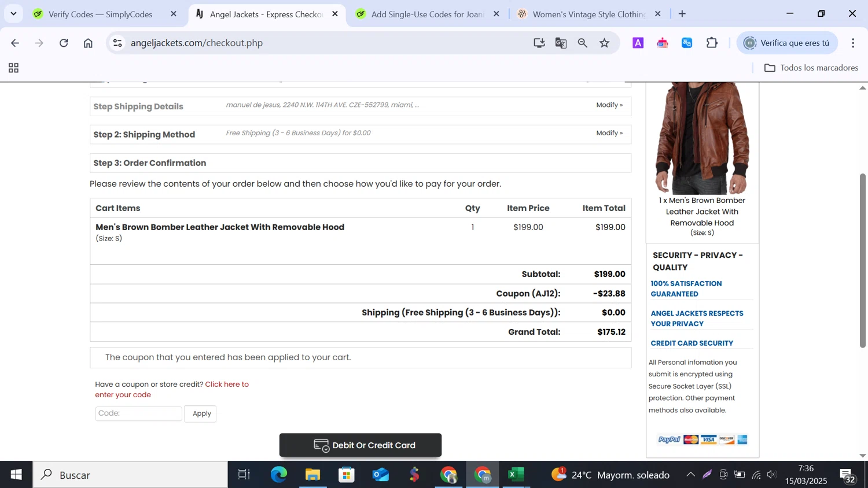Open the weather widget 24°C
The width and height of the screenshot is (868, 488).
(610, 475)
